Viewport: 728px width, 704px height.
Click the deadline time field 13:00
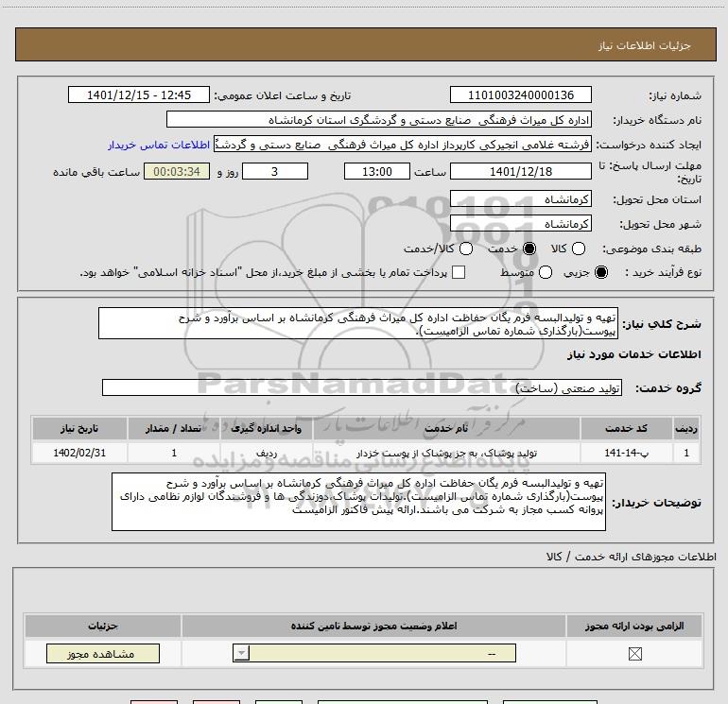[x=377, y=171]
